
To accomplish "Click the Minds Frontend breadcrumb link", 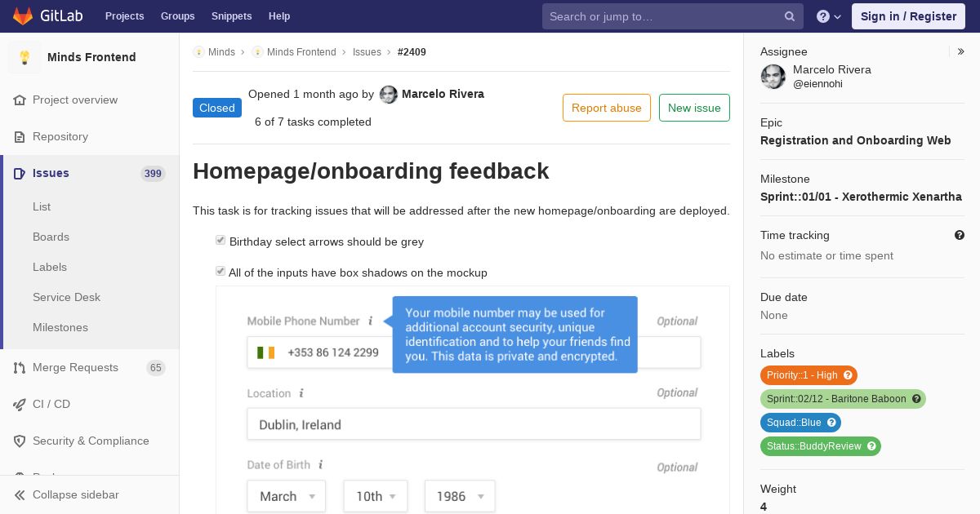I will (x=301, y=51).
